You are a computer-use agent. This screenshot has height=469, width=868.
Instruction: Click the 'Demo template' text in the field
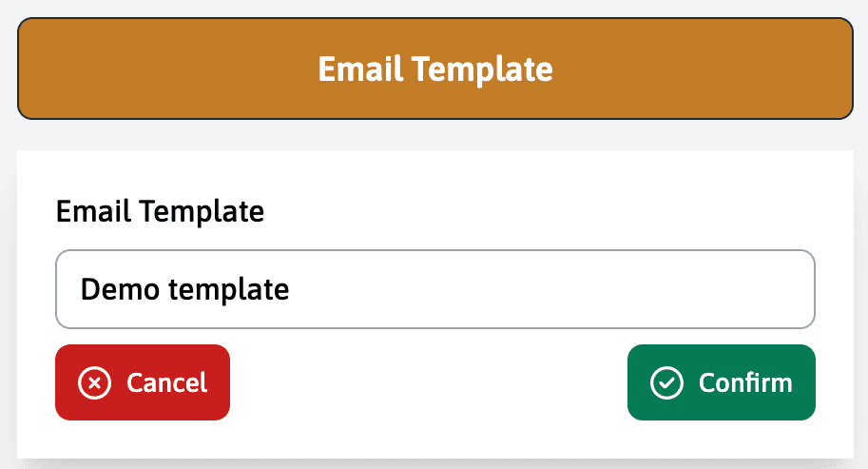click(x=184, y=289)
